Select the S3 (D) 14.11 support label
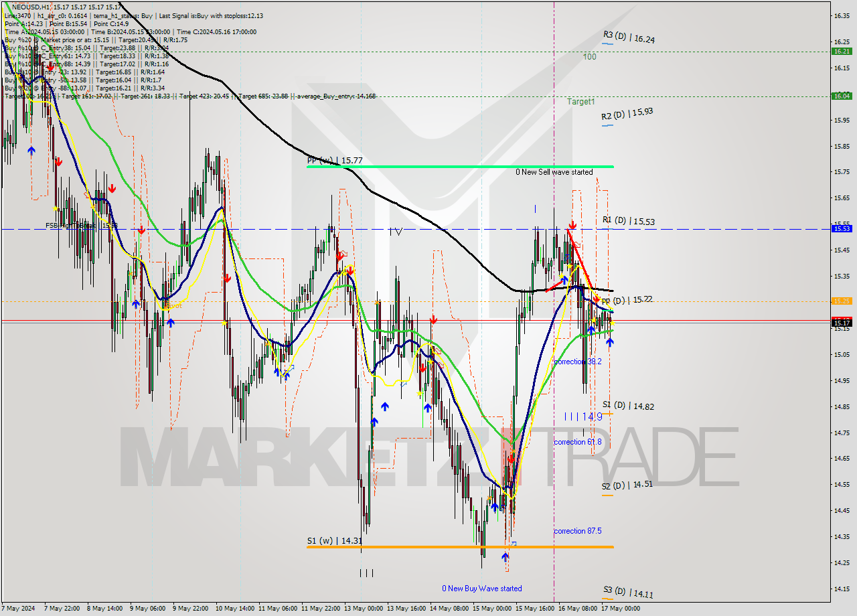857x616 pixels. [628, 593]
